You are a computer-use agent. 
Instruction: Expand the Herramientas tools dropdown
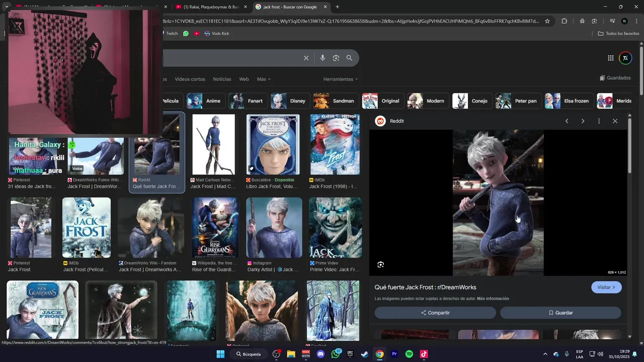pos(341,79)
